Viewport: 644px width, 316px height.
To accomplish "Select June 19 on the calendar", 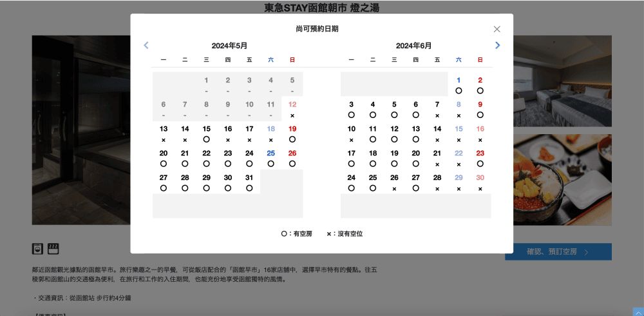I will pos(394,158).
